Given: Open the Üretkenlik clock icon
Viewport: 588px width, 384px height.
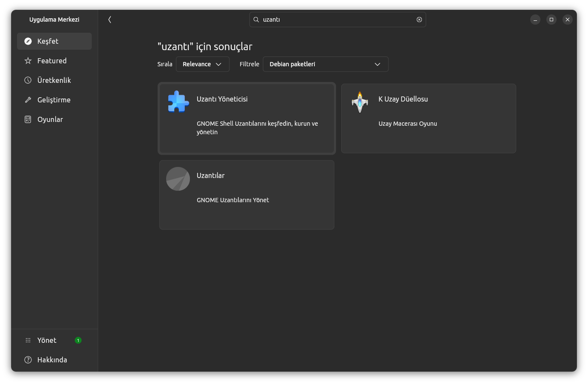Looking at the screenshot, I should [x=28, y=80].
